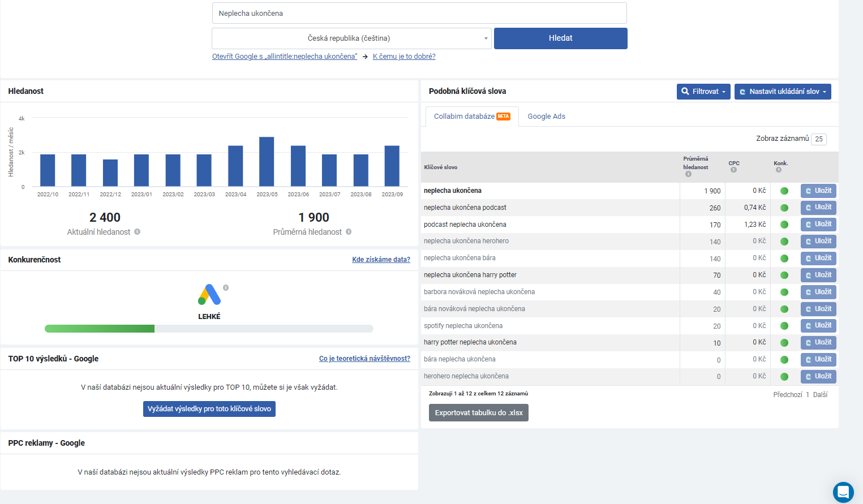Save keyword neplecha ukončena harry potter
Image resolution: width=863 pixels, height=504 pixels.
tap(818, 275)
